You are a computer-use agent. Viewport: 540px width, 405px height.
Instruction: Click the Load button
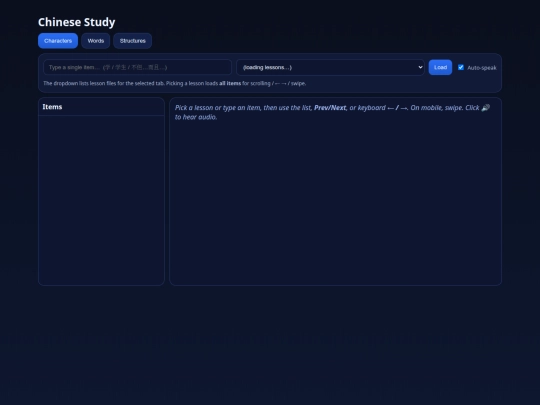440,67
